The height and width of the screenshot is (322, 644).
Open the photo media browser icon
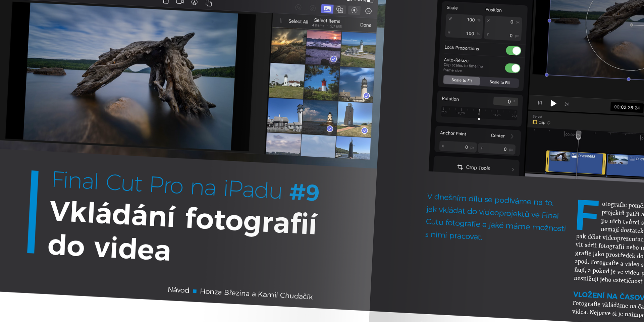click(x=327, y=9)
